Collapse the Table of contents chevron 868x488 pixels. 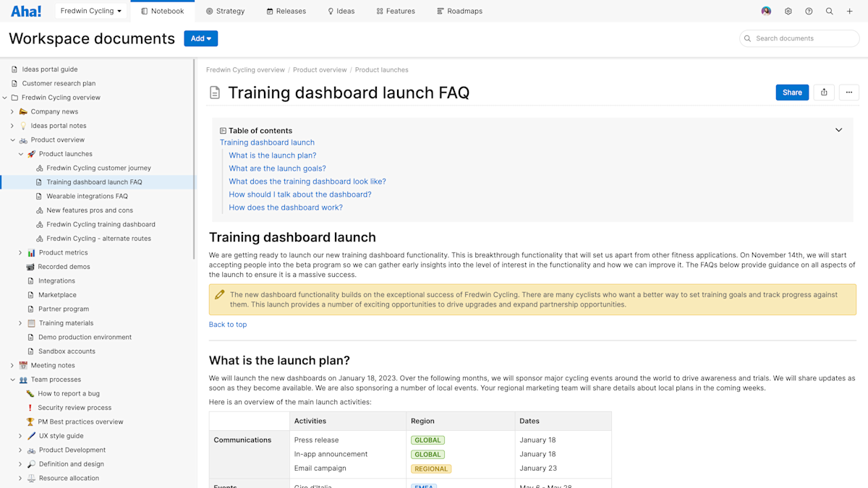[839, 130]
